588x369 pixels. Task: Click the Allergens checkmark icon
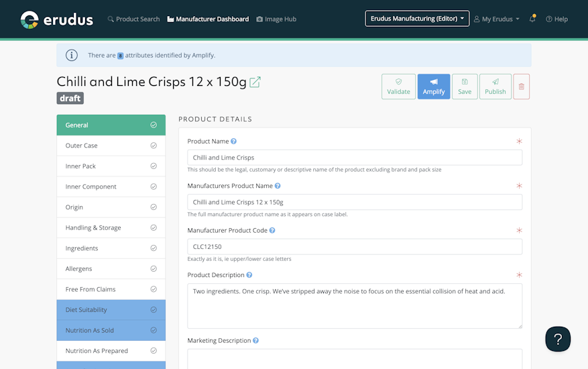pyautogui.click(x=154, y=269)
